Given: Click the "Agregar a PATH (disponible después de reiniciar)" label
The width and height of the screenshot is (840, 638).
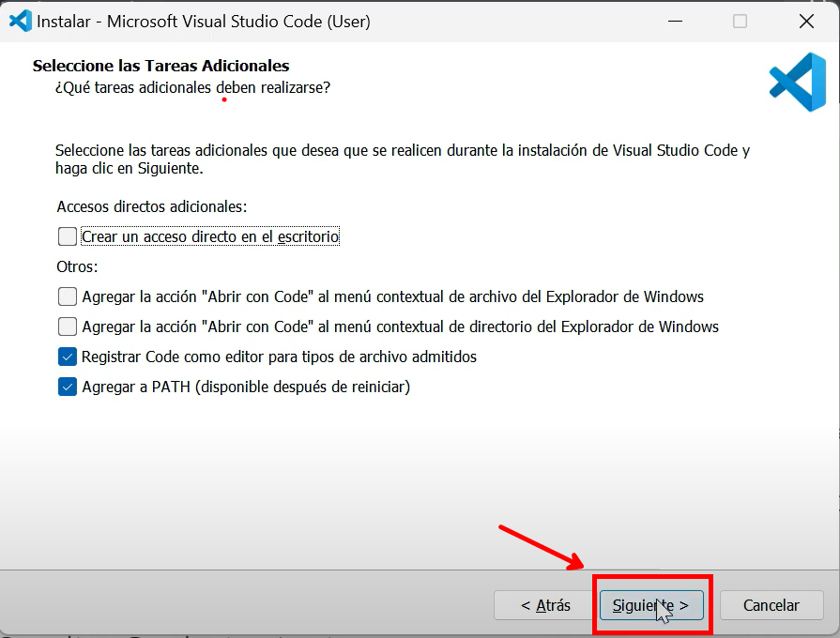Looking at the screenshot, I should 246,387.
